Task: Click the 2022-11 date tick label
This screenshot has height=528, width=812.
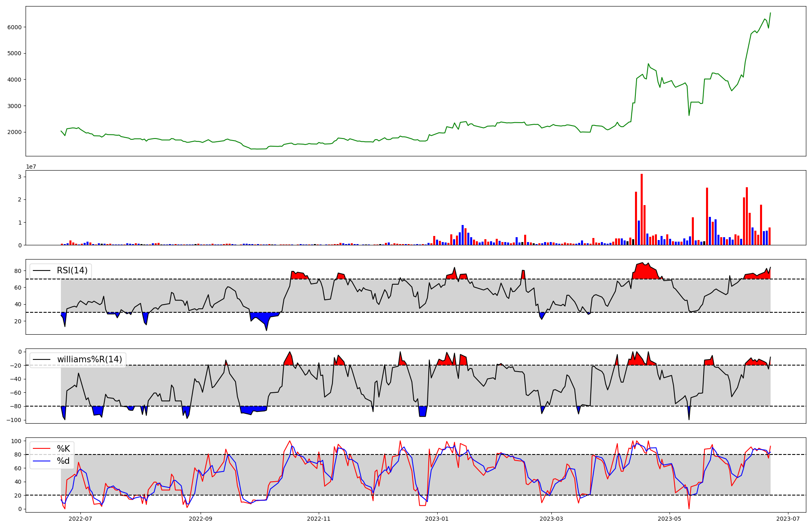Action: (x=319, y=519)
